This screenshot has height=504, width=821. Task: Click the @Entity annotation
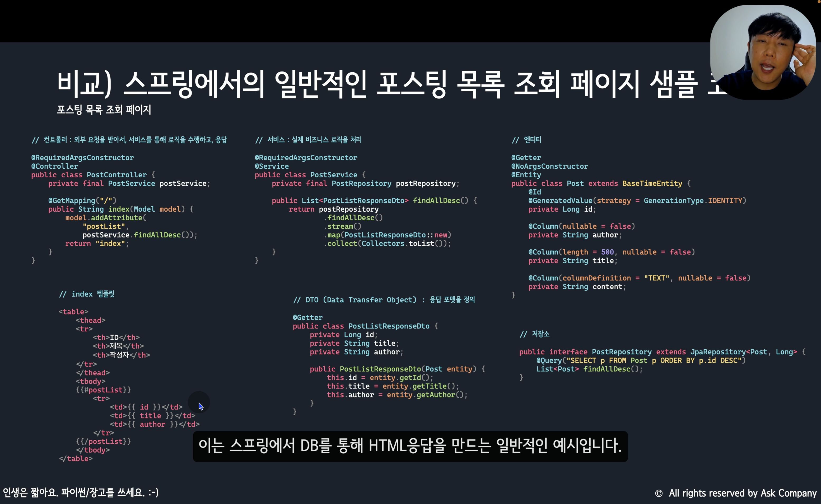click(526, 175)
